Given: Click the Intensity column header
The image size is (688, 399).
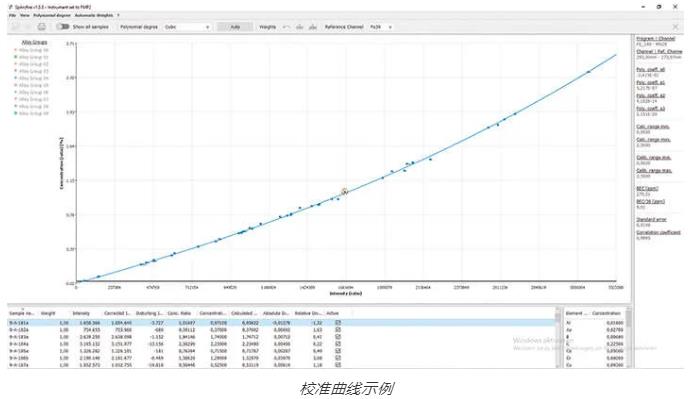Looking at the screenshot, I should click(x=81, y=313).
